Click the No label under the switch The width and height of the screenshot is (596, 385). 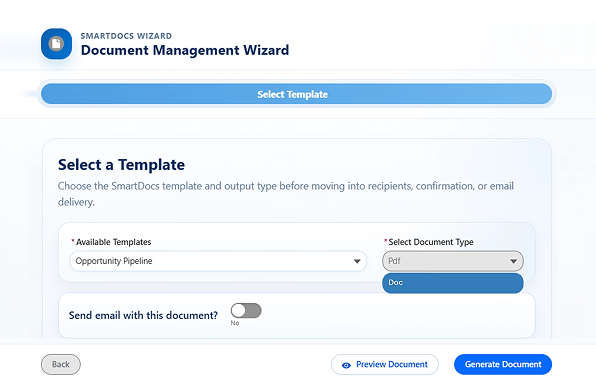[x=235, y=323]
